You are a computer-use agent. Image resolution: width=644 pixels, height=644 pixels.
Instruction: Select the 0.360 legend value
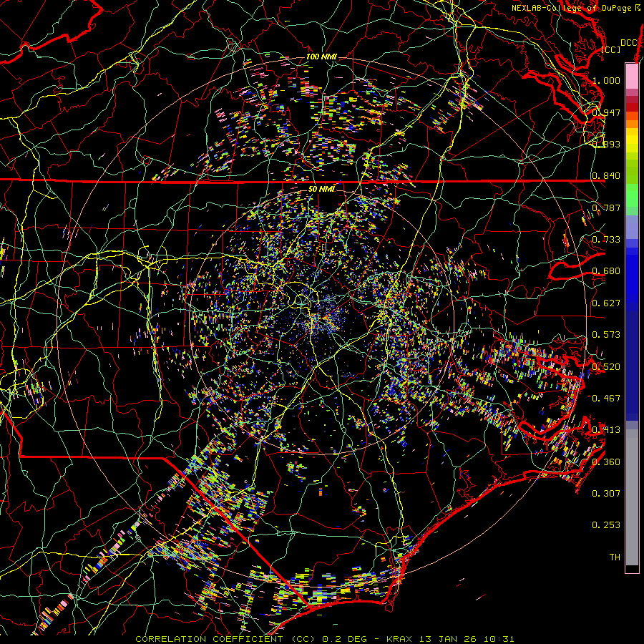[x=606, y=462]
